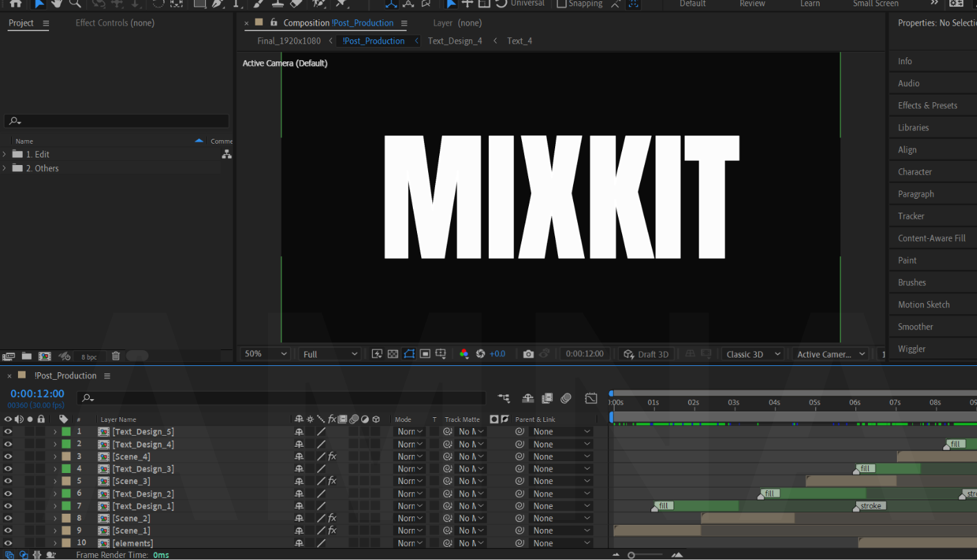This screenshot has width=977, height=560.
Task: Expand the Text_Design_5 layer properties
Action: pyautogui.click(x=55, y=432)
